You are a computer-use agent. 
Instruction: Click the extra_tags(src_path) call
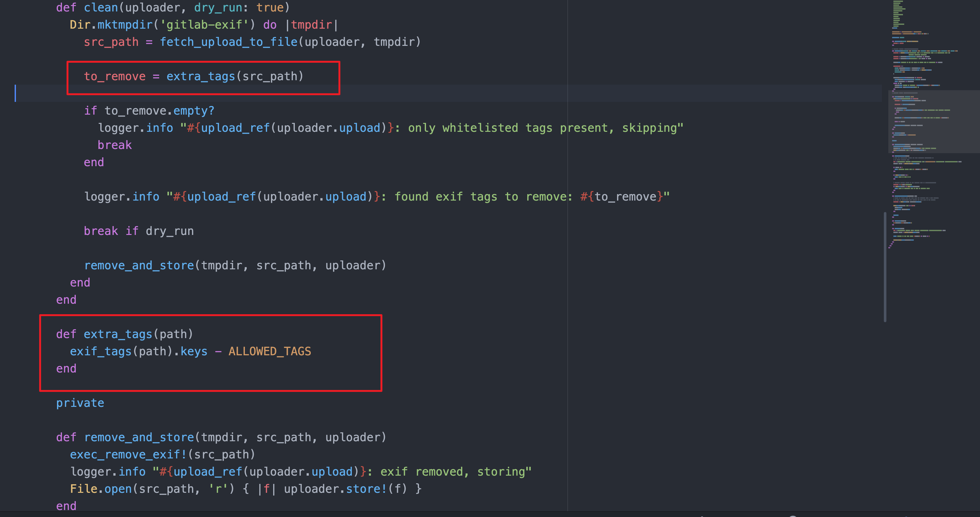(235, 76)
